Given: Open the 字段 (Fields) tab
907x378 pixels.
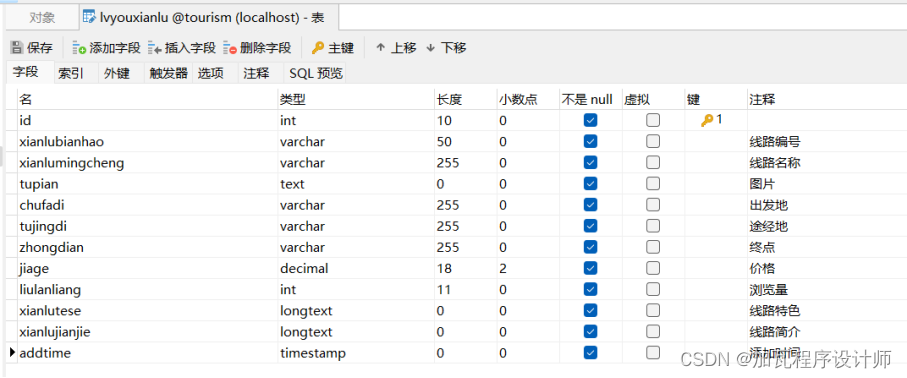Looking at the screenshot, I should tap(25, 72).
